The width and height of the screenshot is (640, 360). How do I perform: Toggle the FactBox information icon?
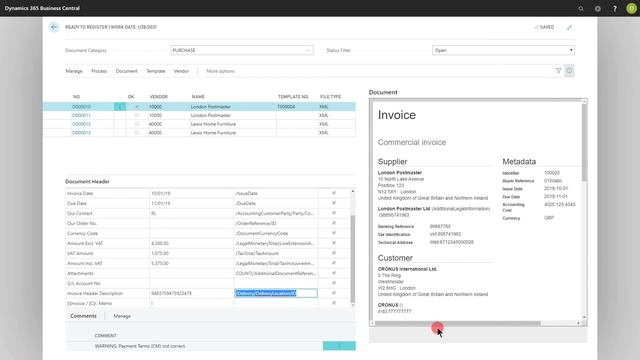569,71
